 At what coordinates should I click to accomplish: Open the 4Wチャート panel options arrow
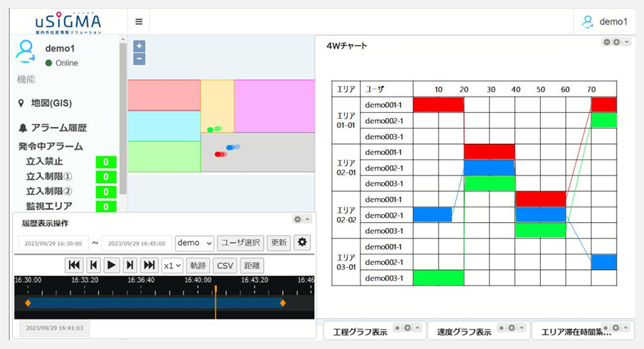[x=627, y=42]
